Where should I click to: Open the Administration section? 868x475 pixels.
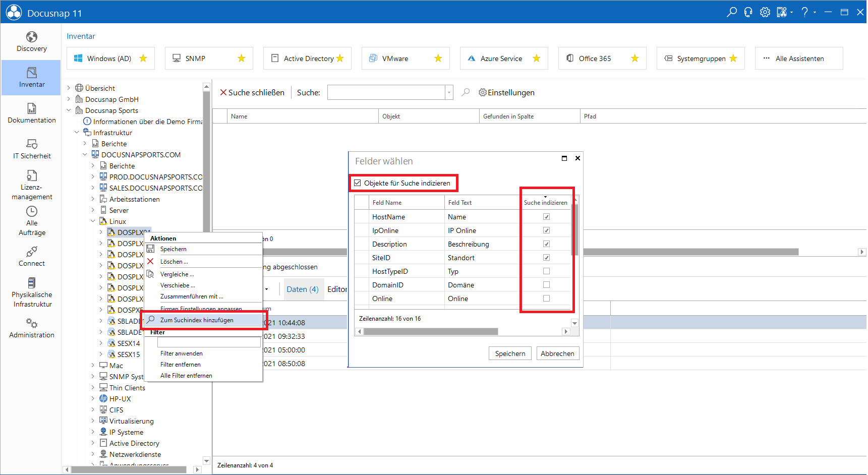tap(31, 328)
